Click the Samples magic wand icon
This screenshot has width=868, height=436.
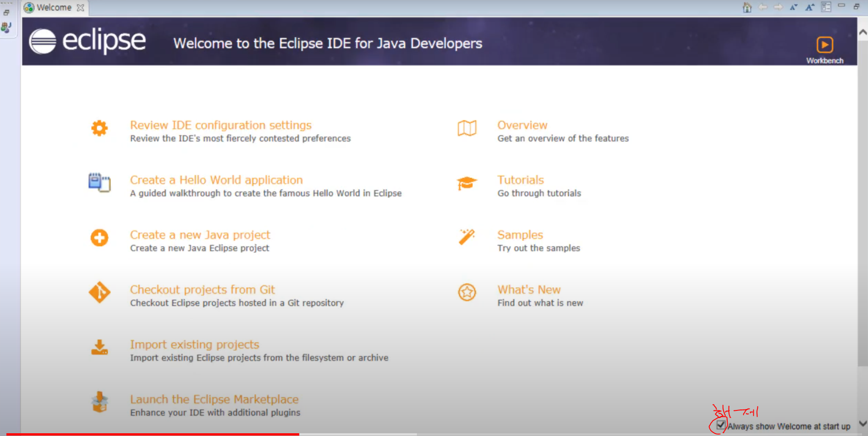[467, 237]
